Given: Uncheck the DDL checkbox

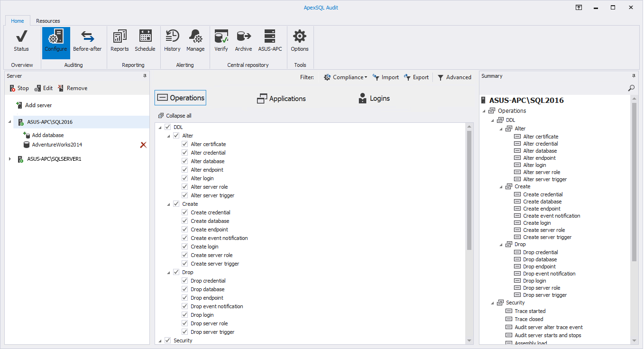Looking at the screenshot, I should (167, 127).
